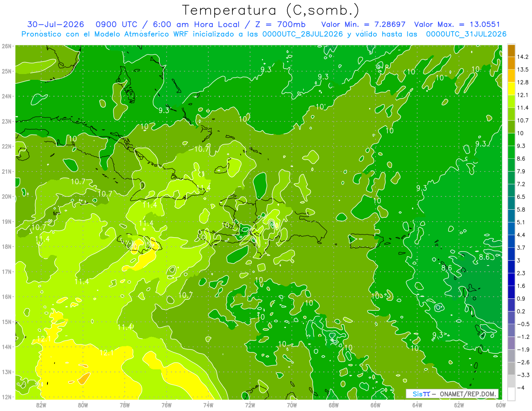532x411 pixels.
Task: Click the 60W longitude label
Action: [501, 405]
